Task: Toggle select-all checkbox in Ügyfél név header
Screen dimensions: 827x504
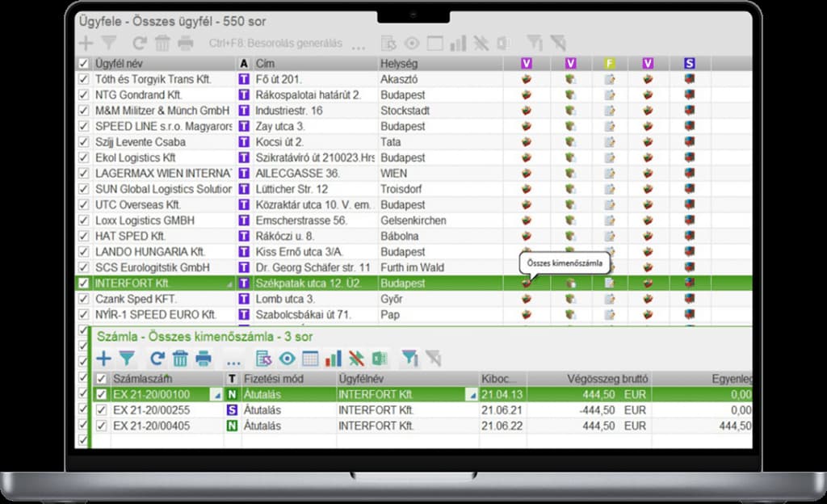Action: (x=83, y=64)
